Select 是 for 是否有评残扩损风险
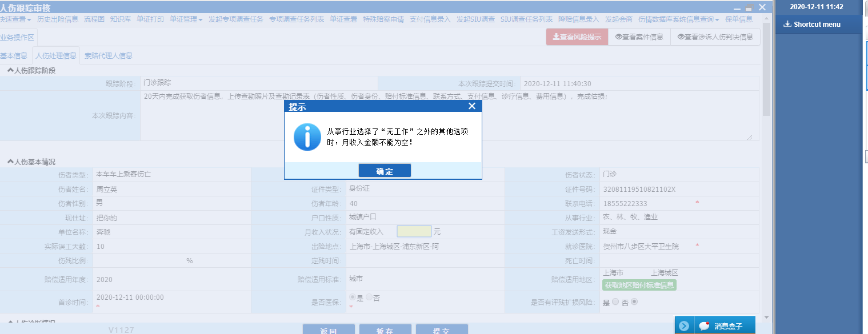 615,302
